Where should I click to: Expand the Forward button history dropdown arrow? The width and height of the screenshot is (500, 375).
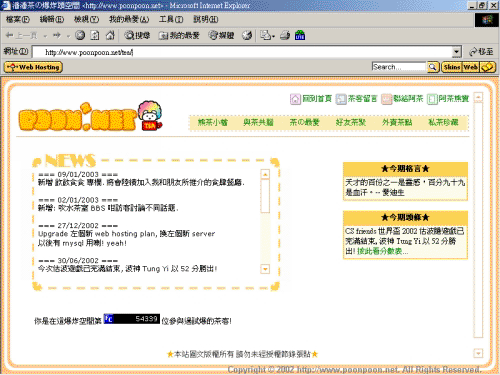68,36
